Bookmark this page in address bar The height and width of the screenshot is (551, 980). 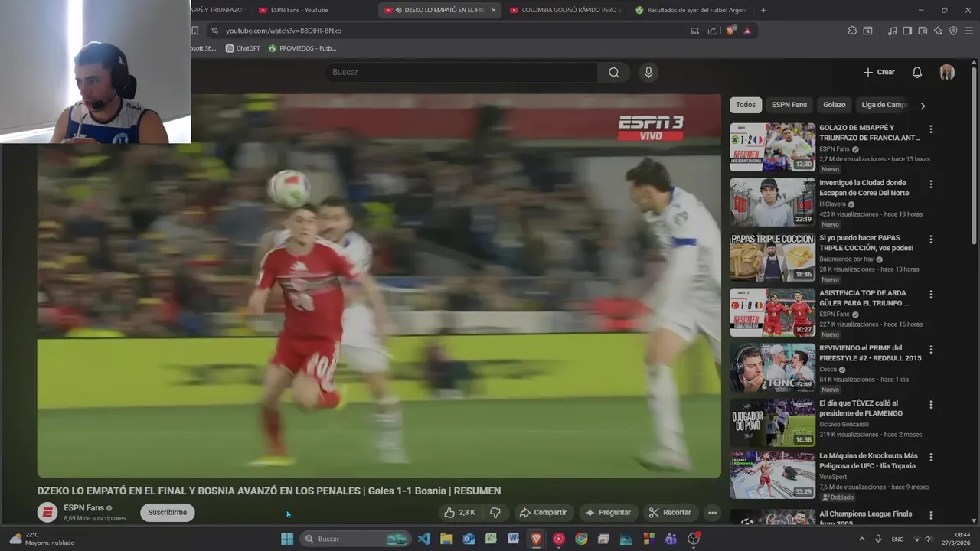(194, 31)
